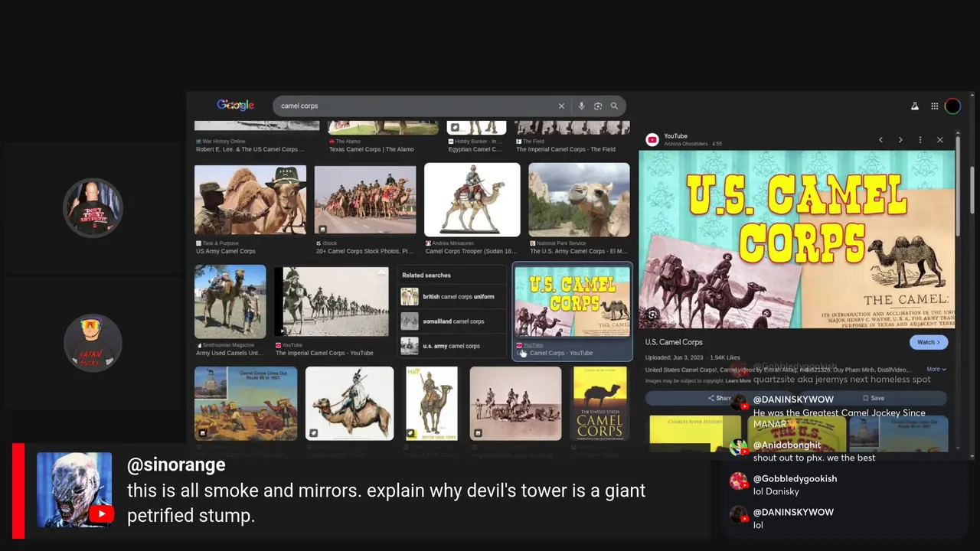Viewport: 980px width, 551px height.
Task: Click the lower stream host avatar with sunglasses
Action: point(93,342)
